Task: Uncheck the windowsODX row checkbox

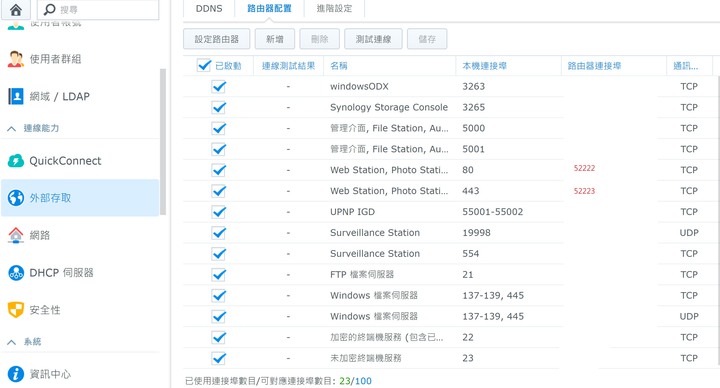Action: (219, 86)
